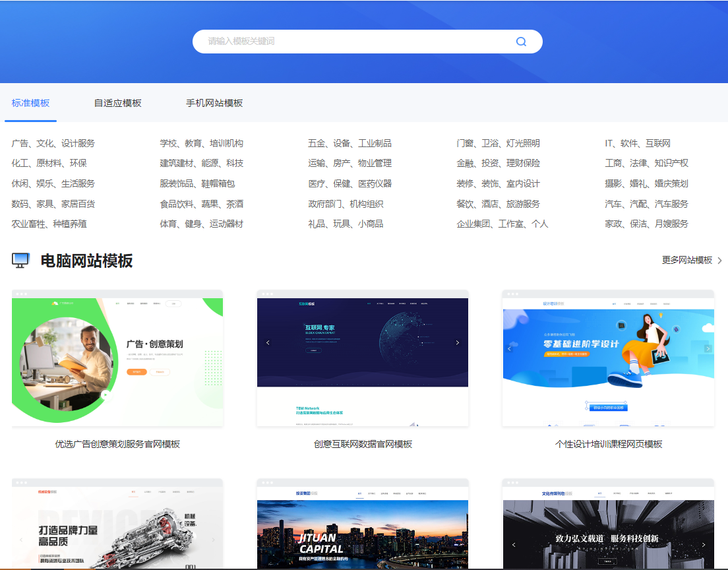Screen dimensions: 728x570
Task: Expand 更多网站模板 via its chevron
Action: [719, 261]
